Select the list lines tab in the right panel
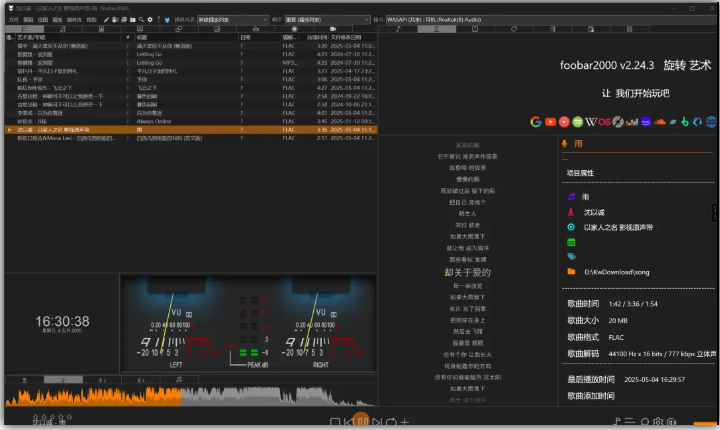720x430 pixels. pos(552,29)
